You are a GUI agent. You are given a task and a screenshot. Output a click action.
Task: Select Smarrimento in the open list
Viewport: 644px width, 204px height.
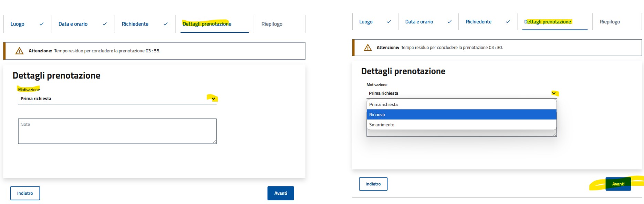(x=461, y=125)
